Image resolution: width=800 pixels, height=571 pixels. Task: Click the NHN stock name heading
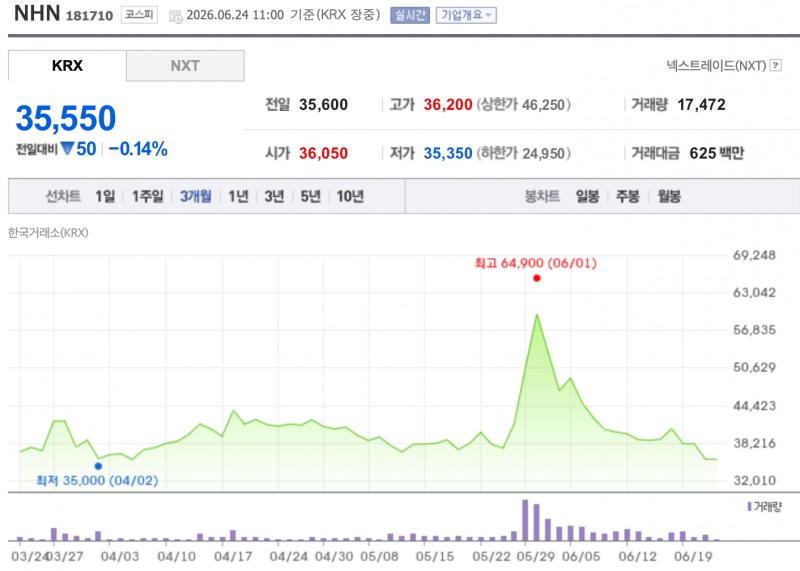tap(37, 14)
